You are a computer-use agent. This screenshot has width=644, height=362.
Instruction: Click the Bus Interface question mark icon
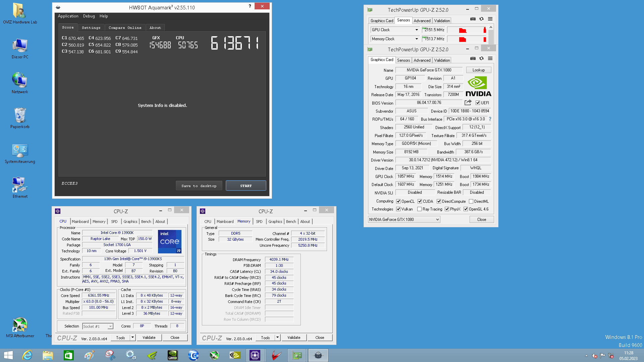pos(490,119)
